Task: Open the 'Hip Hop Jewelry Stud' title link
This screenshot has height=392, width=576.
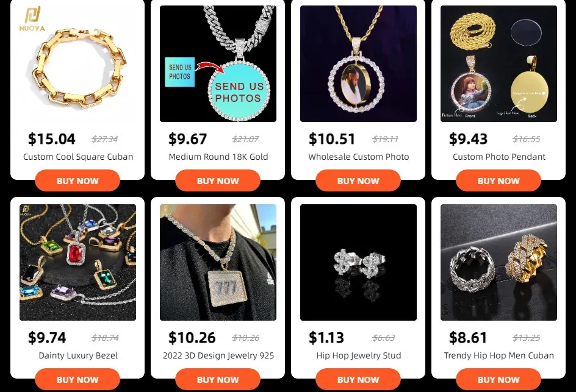Action: (x=359, y=355)
